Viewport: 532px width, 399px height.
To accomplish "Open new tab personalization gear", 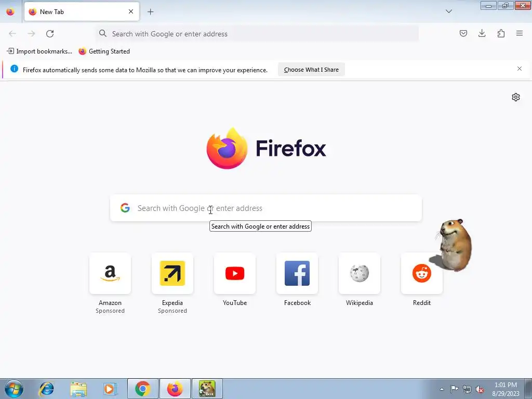I will pos(516,97).
